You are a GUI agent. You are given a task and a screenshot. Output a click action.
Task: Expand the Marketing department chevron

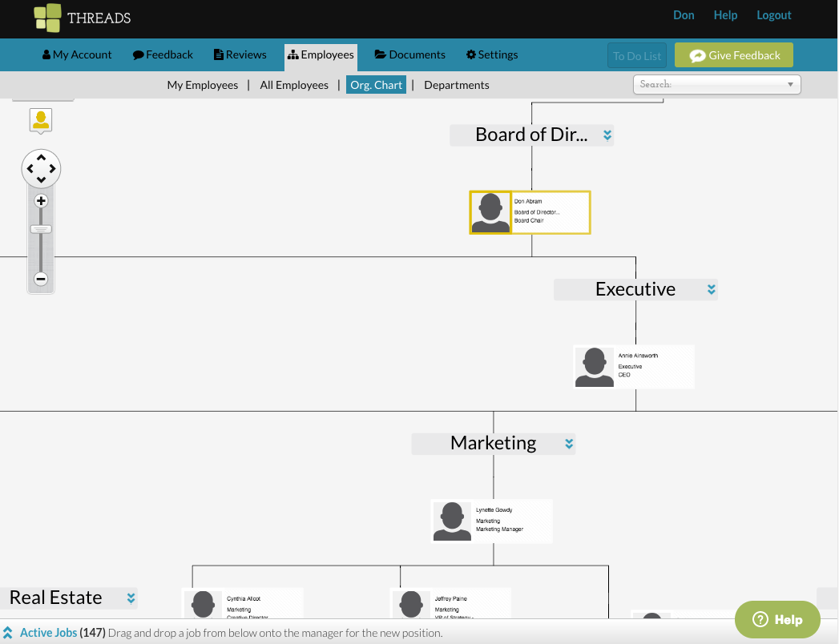(x=568, y=443)
